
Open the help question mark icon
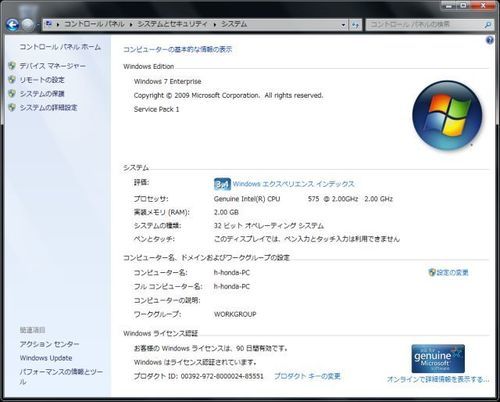[490, 40]
